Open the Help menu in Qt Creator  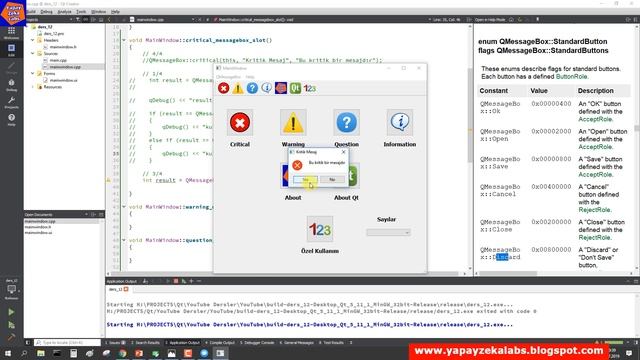click(x=116, y=12)
